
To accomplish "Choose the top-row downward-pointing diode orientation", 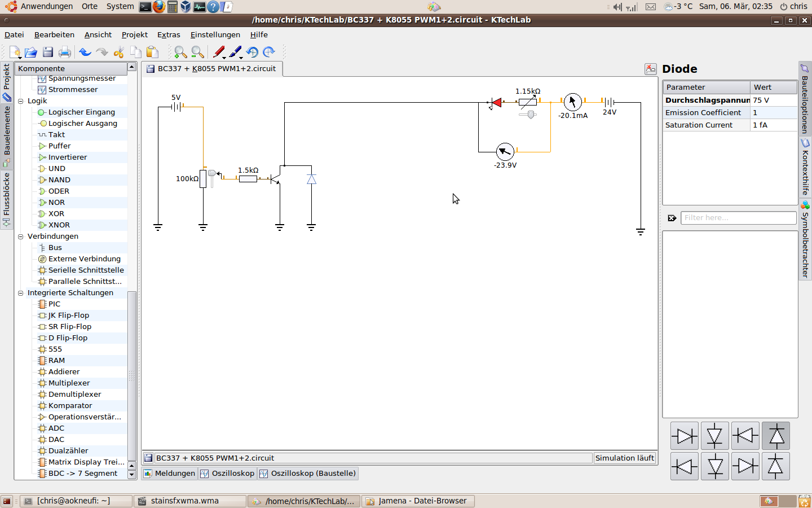I will click(x=715, y=436).
